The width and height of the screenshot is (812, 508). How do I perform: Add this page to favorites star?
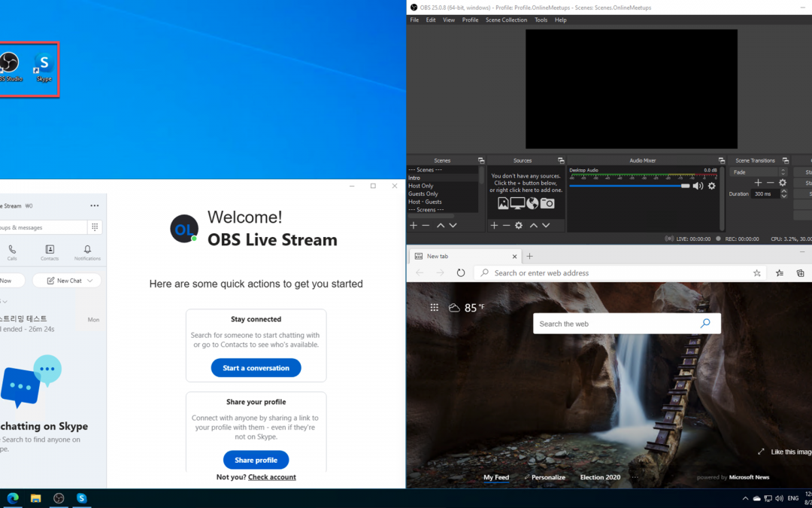tap(756, 272)
